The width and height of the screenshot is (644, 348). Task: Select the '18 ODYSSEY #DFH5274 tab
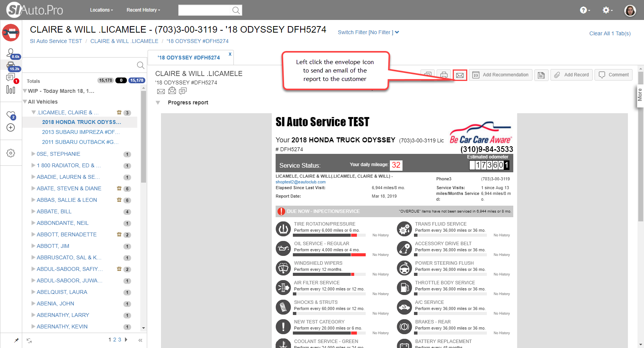[189, 58]
